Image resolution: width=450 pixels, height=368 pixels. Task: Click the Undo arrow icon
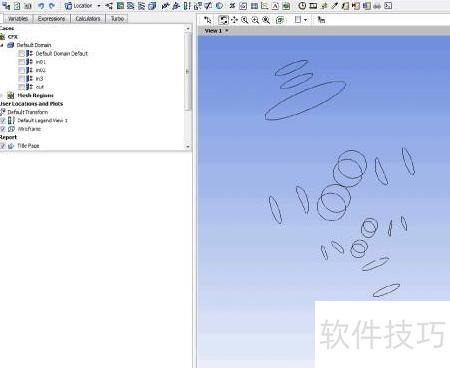(41, 6)
